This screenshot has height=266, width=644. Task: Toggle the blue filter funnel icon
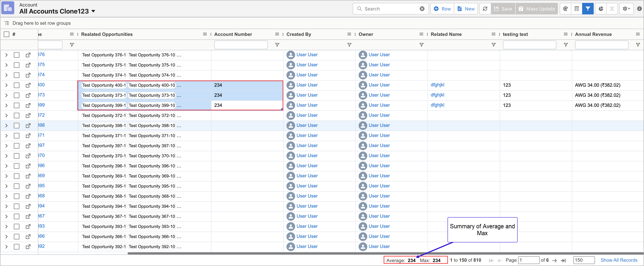(588, 9)
